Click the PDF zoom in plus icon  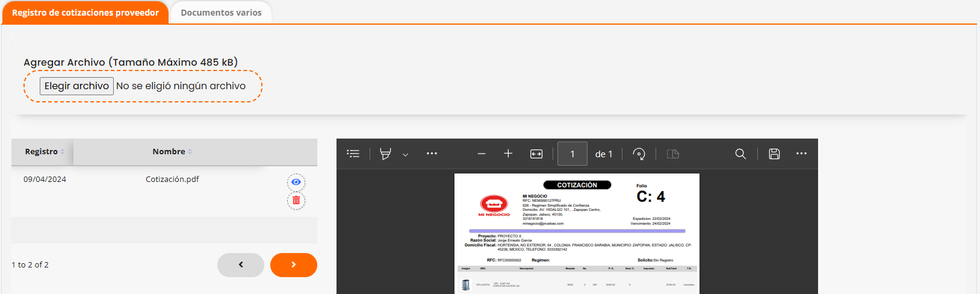(x=508, y=154)
